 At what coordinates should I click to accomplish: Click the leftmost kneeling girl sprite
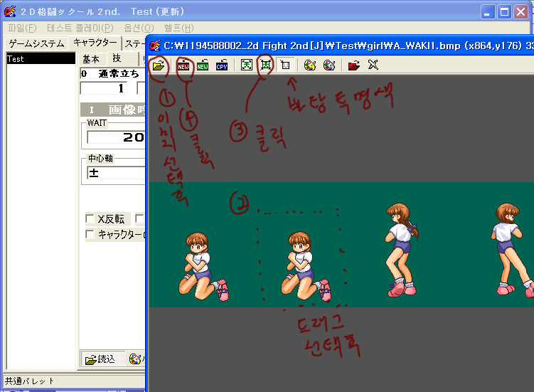[x=204, y=266]
